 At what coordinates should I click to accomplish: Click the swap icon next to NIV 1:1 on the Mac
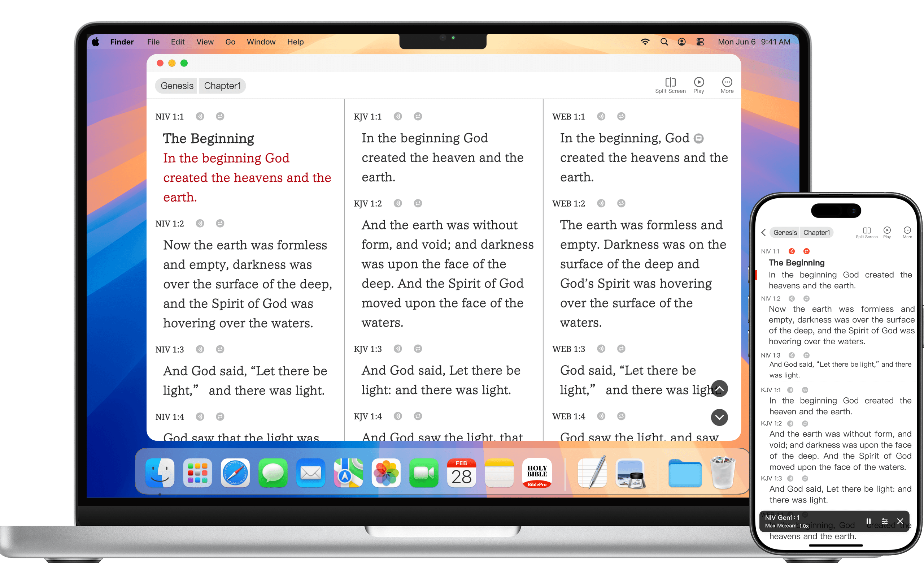[220, 116]
